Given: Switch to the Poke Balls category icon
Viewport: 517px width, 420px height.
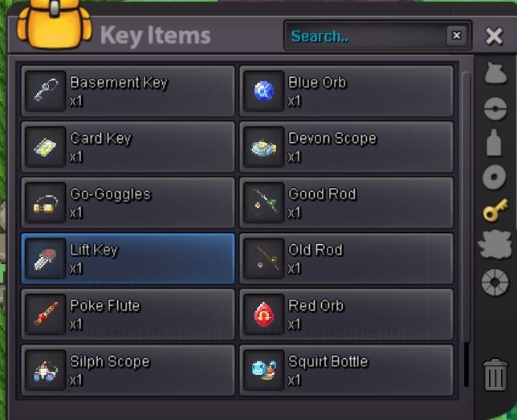Looking at the screenshot, I should 495,109.
